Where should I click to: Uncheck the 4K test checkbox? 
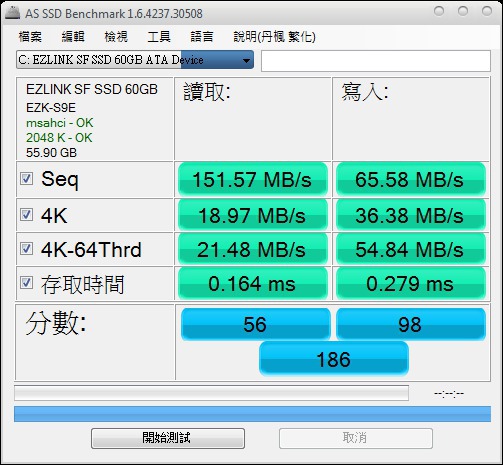click(26, 215)
